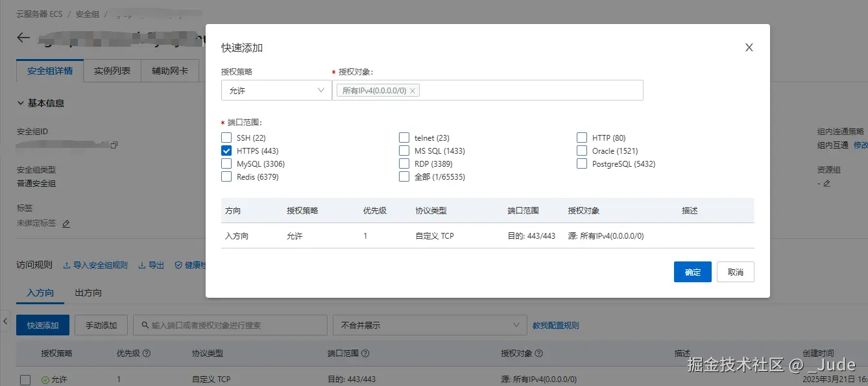The width and height of the screenshot is (868, 386).
Task: Click the help icon beside 端口范围 column
Action: click(x=366, y=354)
